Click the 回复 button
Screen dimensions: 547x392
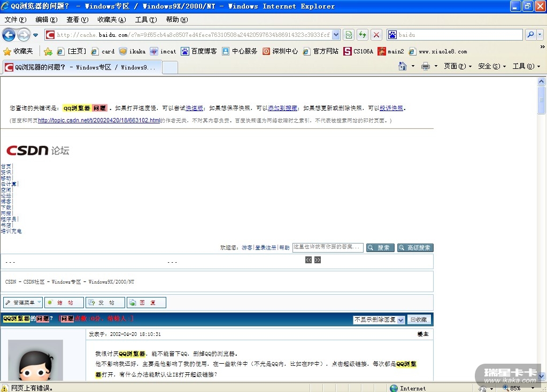pos(146,302)
